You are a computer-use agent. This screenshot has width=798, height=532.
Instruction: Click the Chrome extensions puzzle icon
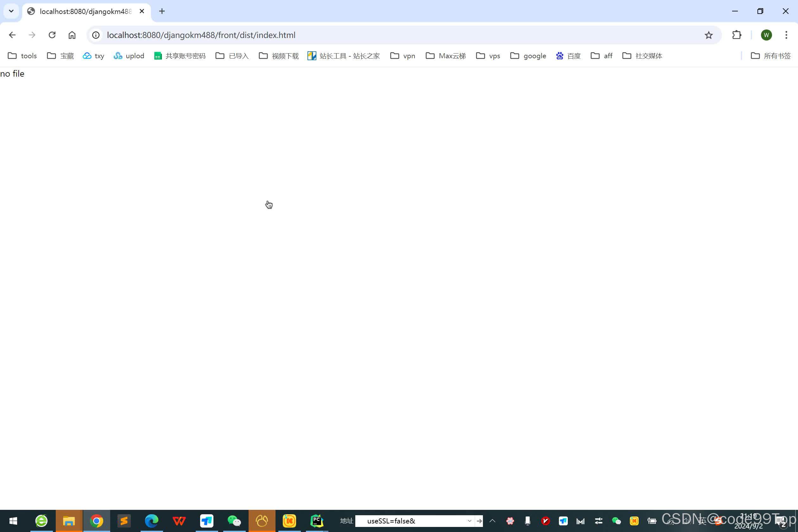pyautogui.click(x=737, y=35)
